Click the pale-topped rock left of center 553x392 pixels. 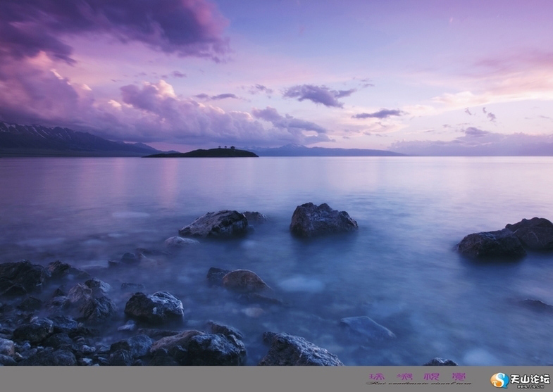coord(215,224)
